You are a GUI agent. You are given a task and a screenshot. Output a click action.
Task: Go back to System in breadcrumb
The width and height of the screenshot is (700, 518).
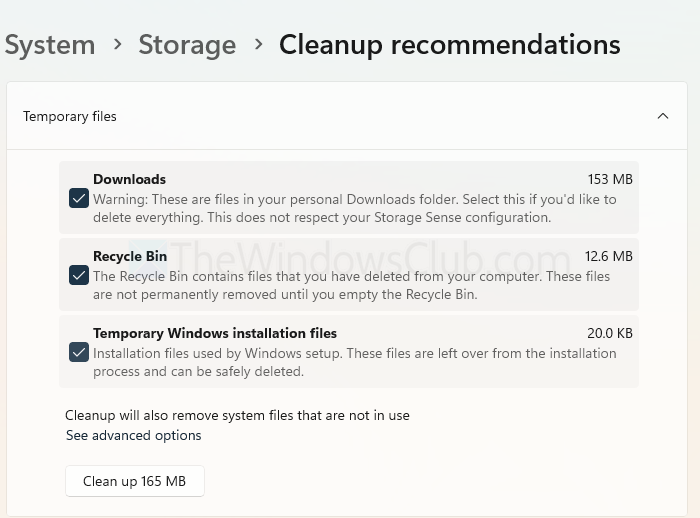50,45
